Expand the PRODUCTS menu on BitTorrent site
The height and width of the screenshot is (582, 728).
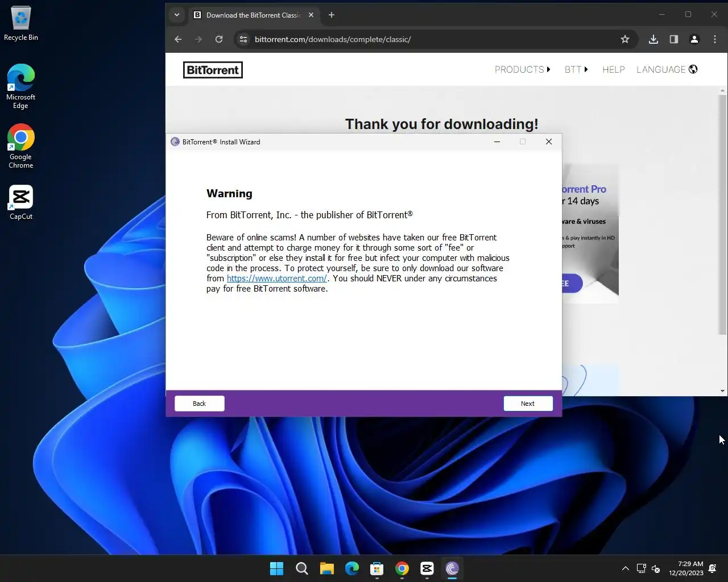pos(522,69)
